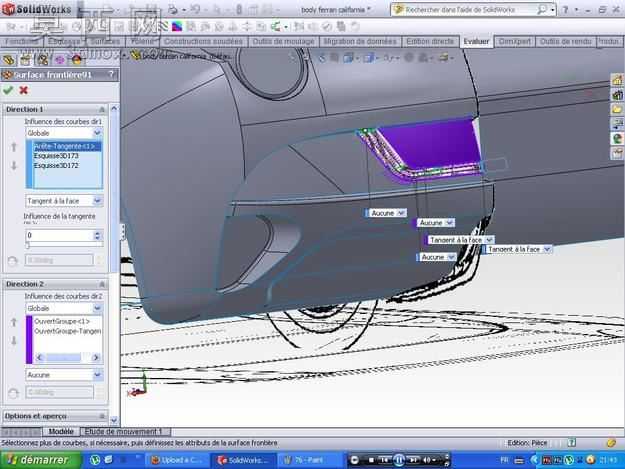This screenshot has height=469, width=625.
Task: Open Design Library in task pane
Action: click(x=617, y=94)
